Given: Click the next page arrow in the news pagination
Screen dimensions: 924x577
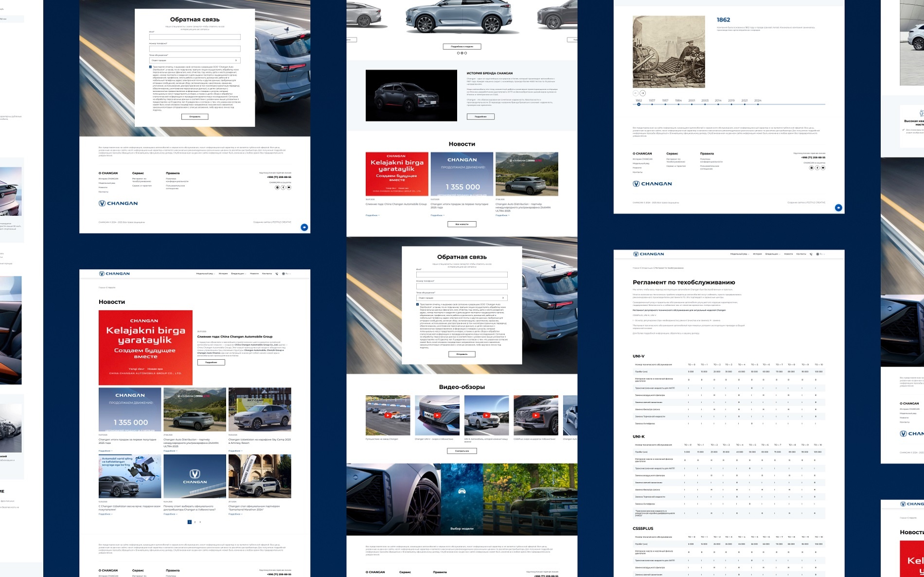Looking at the screenshot, I should point(200,522).
